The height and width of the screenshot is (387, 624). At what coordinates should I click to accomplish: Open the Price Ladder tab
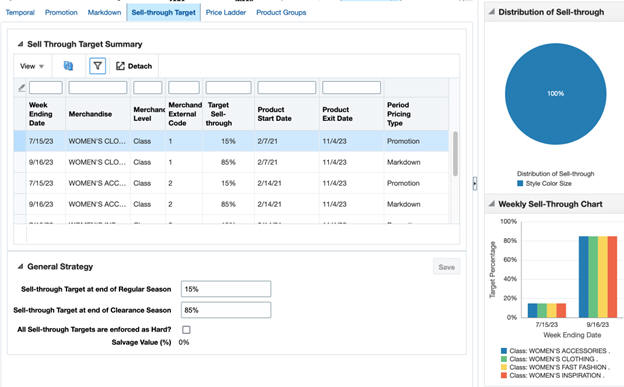point(226,12)
